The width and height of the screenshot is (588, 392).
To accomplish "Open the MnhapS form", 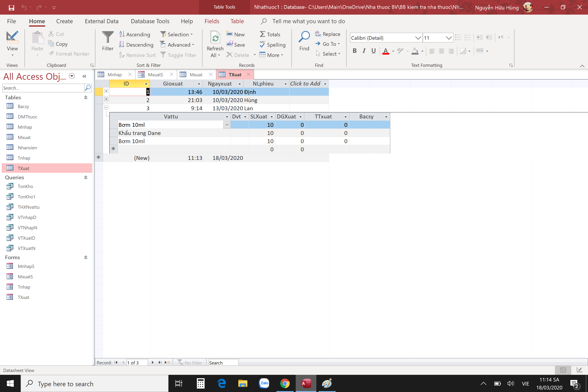I will click(x=26, y=266).
